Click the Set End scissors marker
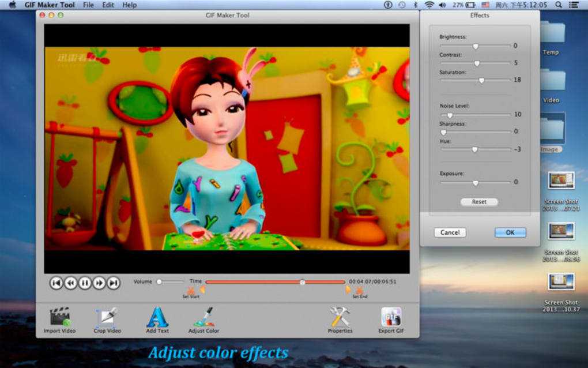Image resolution: width=588 pixels, height=368 pixels. (360, 290)
